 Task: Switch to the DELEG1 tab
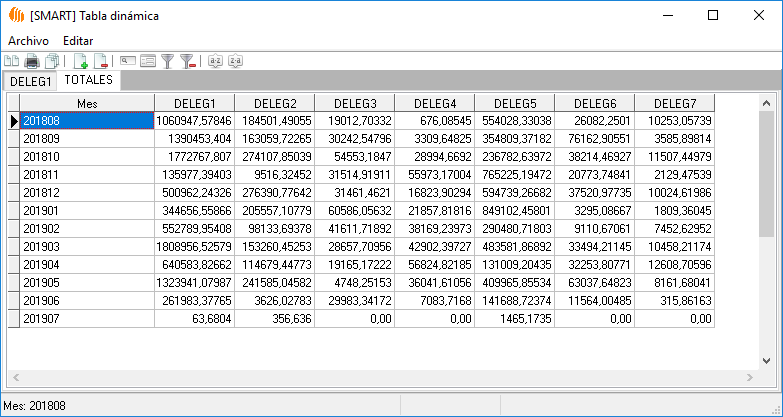(30, 81)
